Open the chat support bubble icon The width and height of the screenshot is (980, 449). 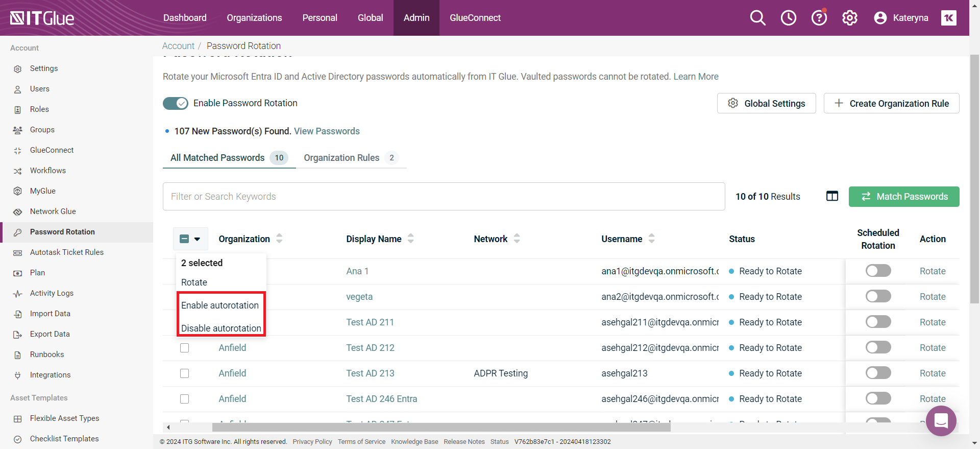pos(941,420)
